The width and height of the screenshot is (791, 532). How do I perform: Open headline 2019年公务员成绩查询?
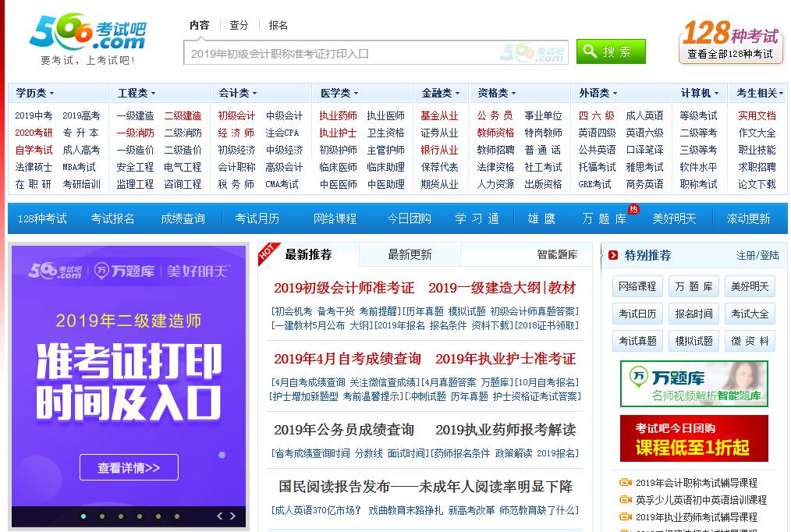point(344,430)
